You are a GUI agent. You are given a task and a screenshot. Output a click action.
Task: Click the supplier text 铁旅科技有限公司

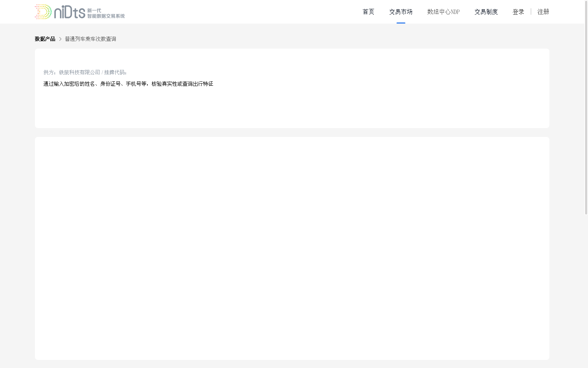pos(79,72)
